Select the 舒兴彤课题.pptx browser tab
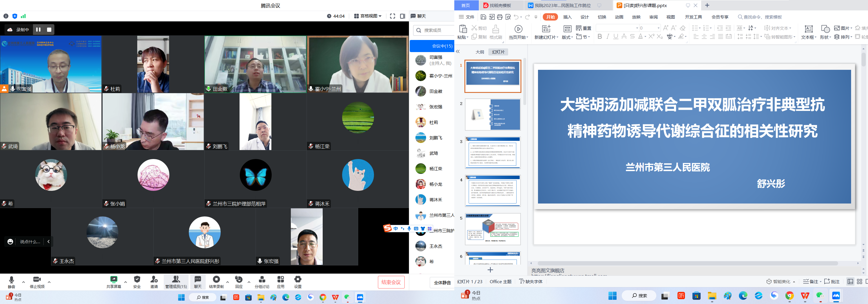The width and height of the screenshot is (868, 304). (642, 5)
